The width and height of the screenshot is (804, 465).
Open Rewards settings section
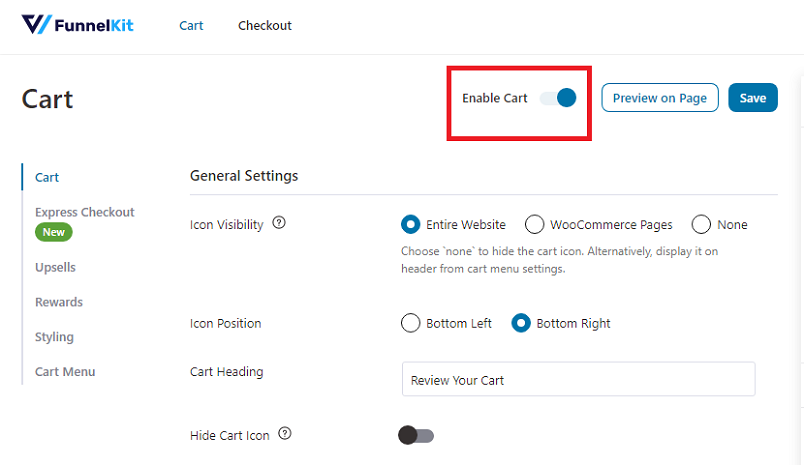(x=59, y=302)
